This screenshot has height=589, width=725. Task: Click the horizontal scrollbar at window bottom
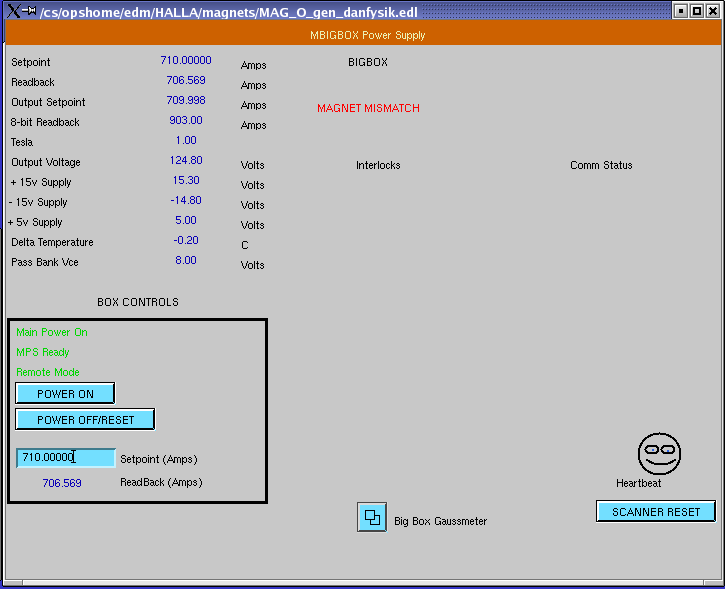(362, 583)
